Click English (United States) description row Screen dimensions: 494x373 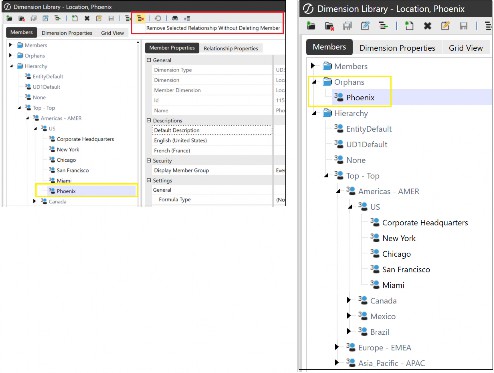pyautogui.click(x=212, y=140)
